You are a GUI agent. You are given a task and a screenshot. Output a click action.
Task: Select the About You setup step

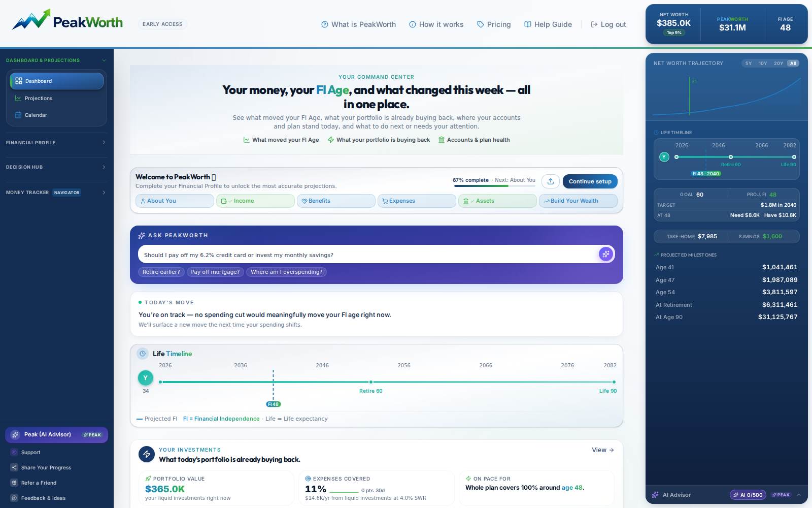pyautogui.click(x=175, y=201)
